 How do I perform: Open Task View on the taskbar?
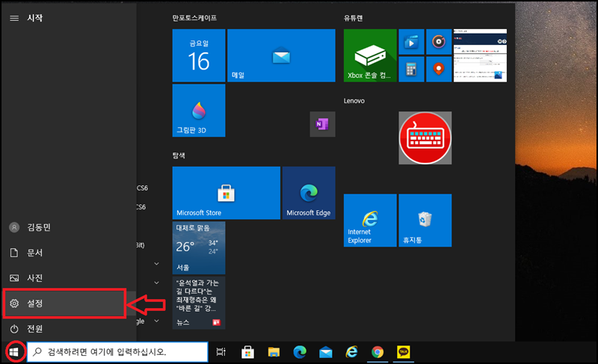click(x=221, y=352)
